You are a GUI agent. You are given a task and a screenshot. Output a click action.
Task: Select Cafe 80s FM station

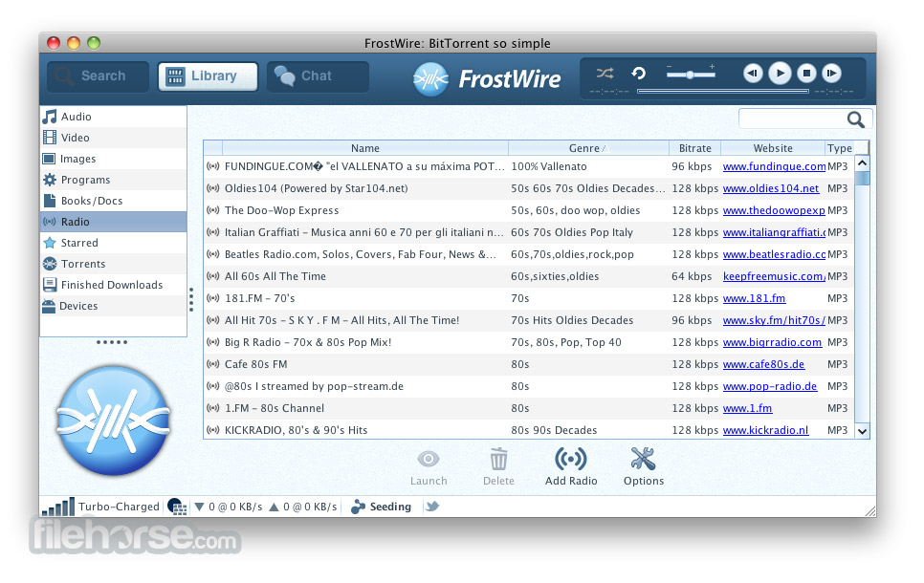(x=529, y=364)
